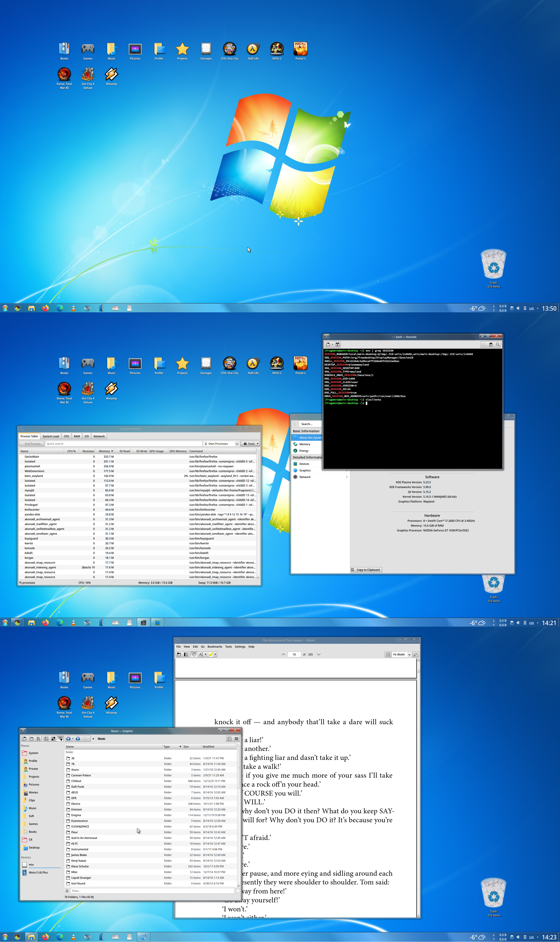Open Memory in Info Center sidebar

[x=307, y=444]
